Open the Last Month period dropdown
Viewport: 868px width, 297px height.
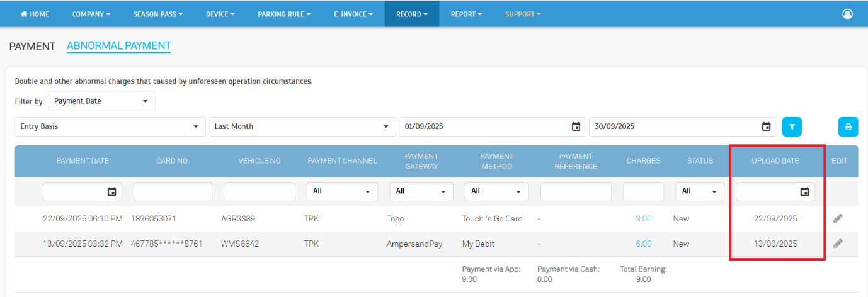tap(302, 126)
